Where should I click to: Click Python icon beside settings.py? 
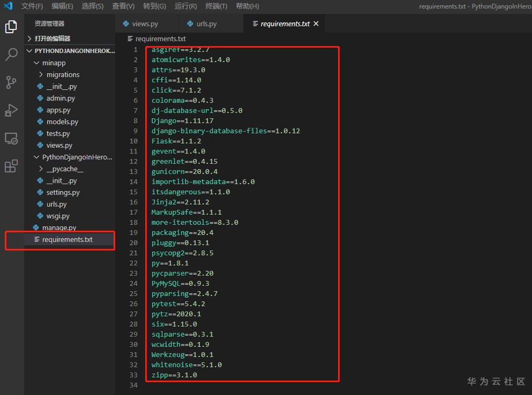point(40,192)
